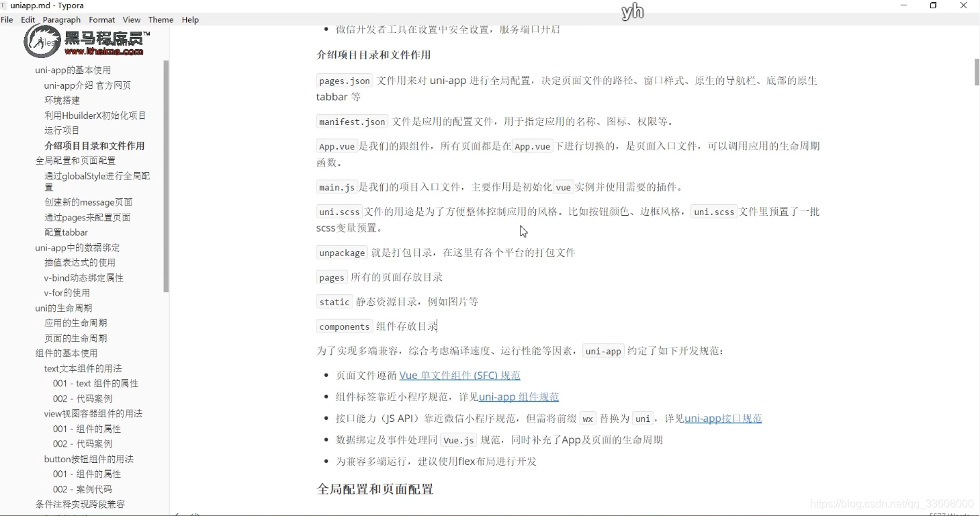The image size is (980, 516).
Task: Go to outline item 001 - text 组件的属性
Action: click(95, 384)
